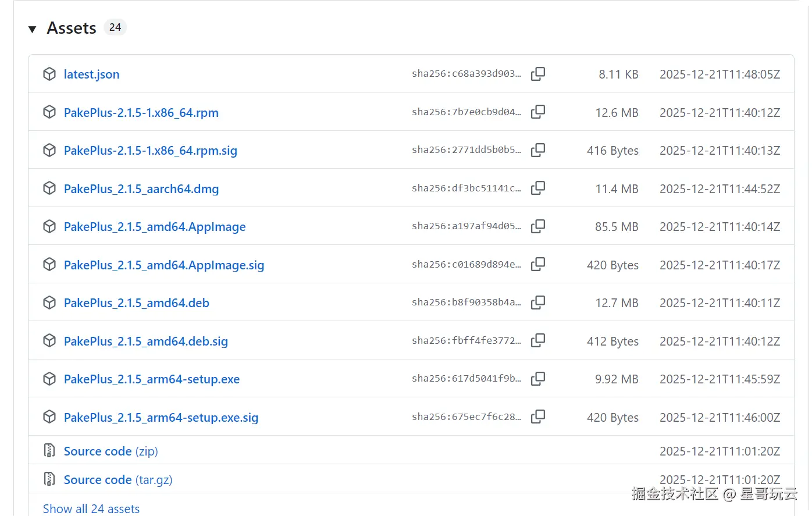Click the 412 Bytes file size
The height and width of the screenshot is (516, 812).
coord(612,341)
